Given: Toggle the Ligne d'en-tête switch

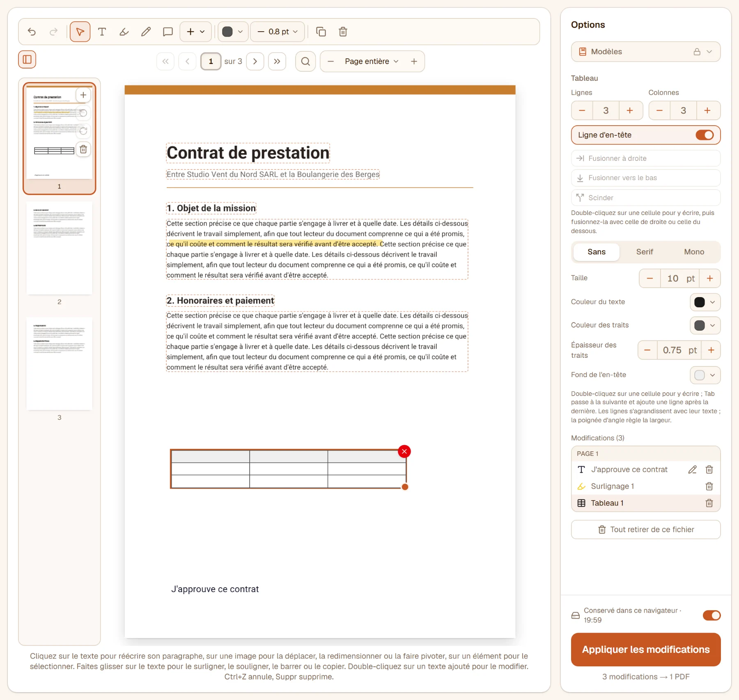Looking at the screenshot, I should (x=705, y=135).
